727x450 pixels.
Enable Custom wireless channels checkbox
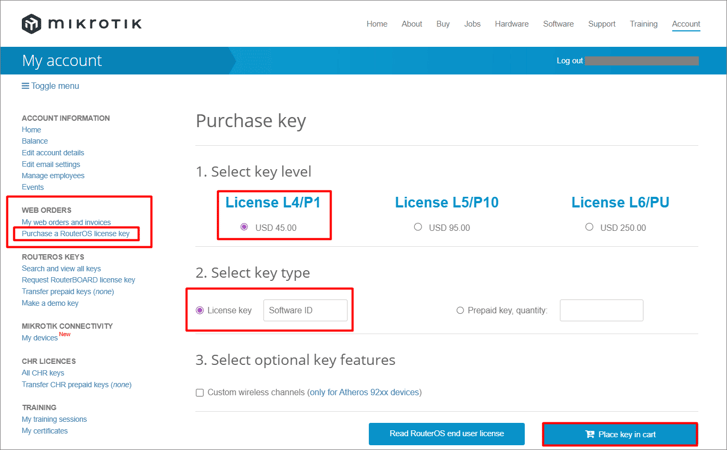[x=200, y=392]
